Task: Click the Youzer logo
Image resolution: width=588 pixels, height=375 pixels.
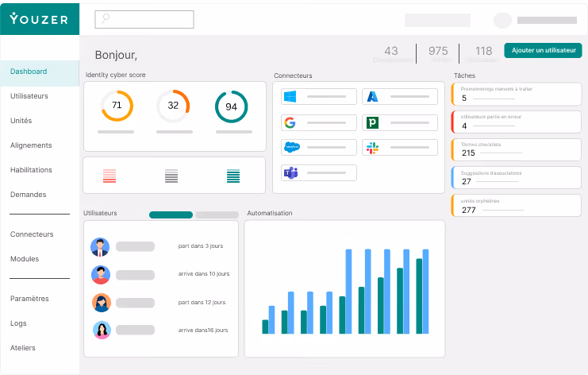Action: pos(39,18)
